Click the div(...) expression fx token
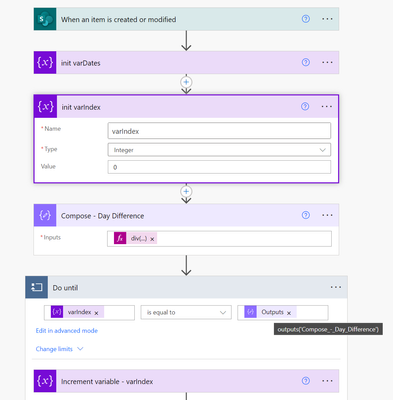393x400 pixels. [135, 238]
